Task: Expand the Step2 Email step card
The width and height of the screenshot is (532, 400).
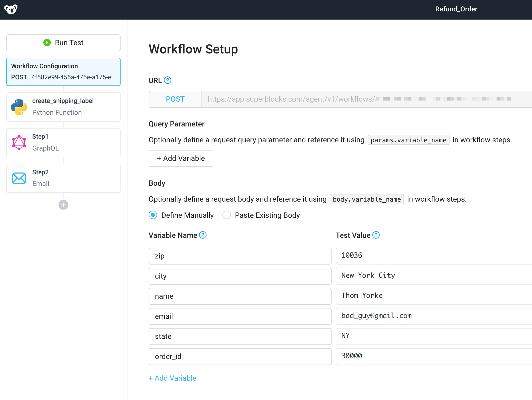Action: (x=63, y=178)
